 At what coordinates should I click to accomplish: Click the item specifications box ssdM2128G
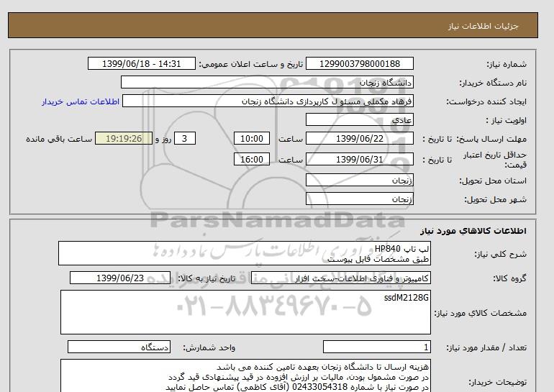click(x=245, y=312)
